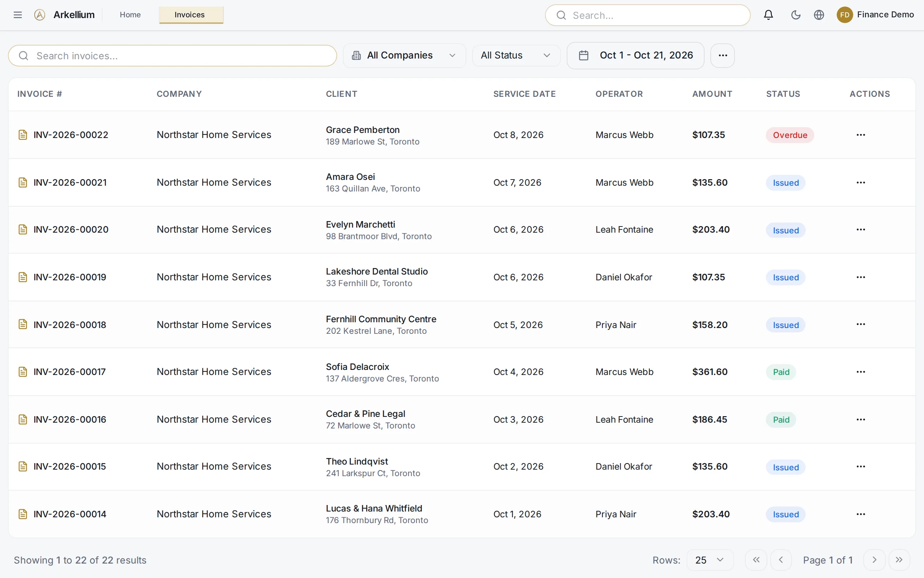Screen dimensions: 924x578
Task: Click the Fernhill Community Centre client
Action: (381, 319)
